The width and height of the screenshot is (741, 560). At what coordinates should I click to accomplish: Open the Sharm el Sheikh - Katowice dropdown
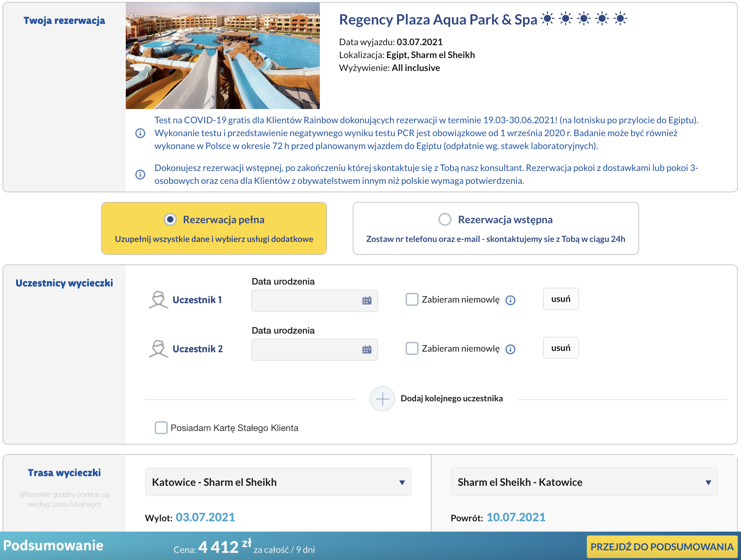point(584,482)
